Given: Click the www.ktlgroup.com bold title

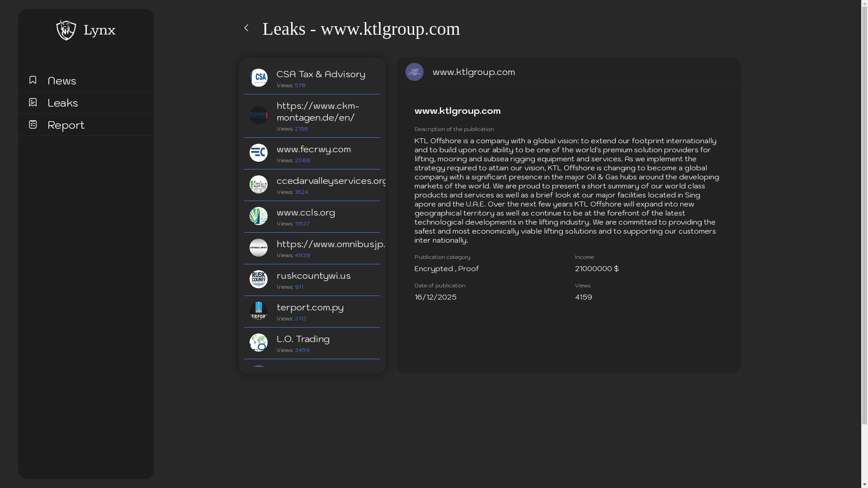Looking at the screenshot, I should [458, 111].
